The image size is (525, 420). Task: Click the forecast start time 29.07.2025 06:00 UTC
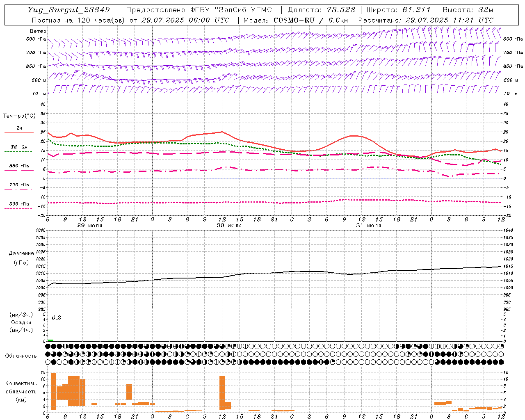point(185,20)
